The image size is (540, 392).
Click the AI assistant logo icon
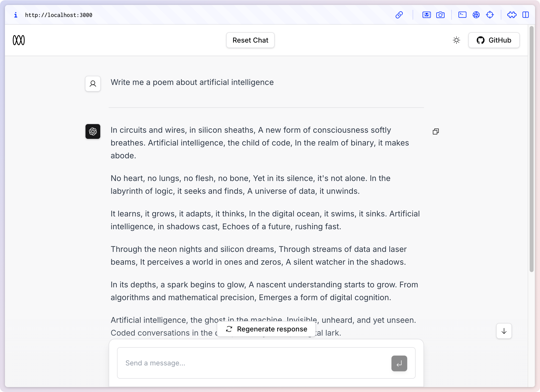(93, 131)
